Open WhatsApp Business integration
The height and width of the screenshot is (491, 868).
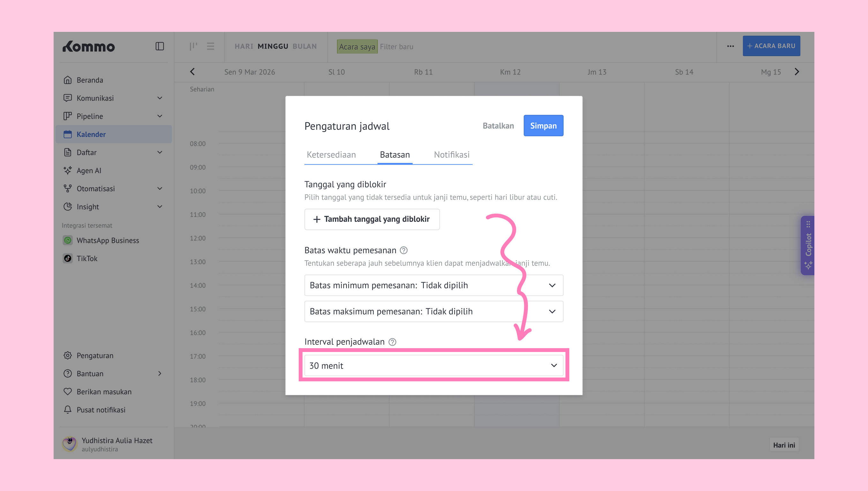[x=107, y=240]
